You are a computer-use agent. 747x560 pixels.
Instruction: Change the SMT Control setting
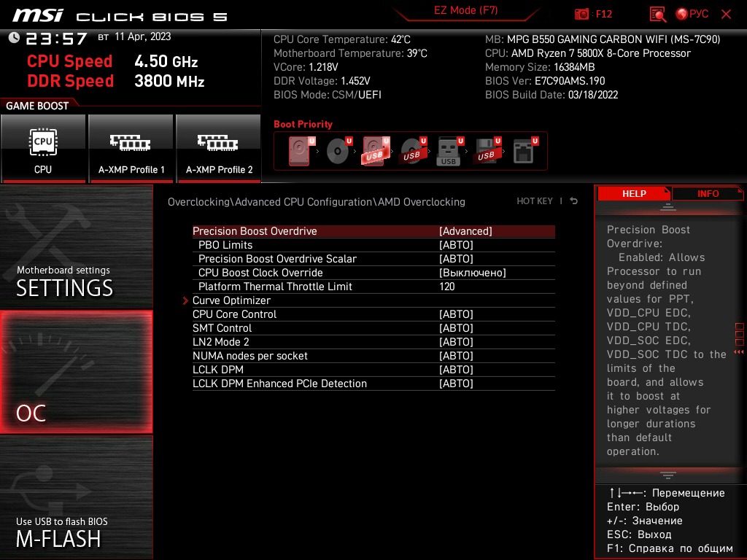pyautogui.click(x=373, y=327)
